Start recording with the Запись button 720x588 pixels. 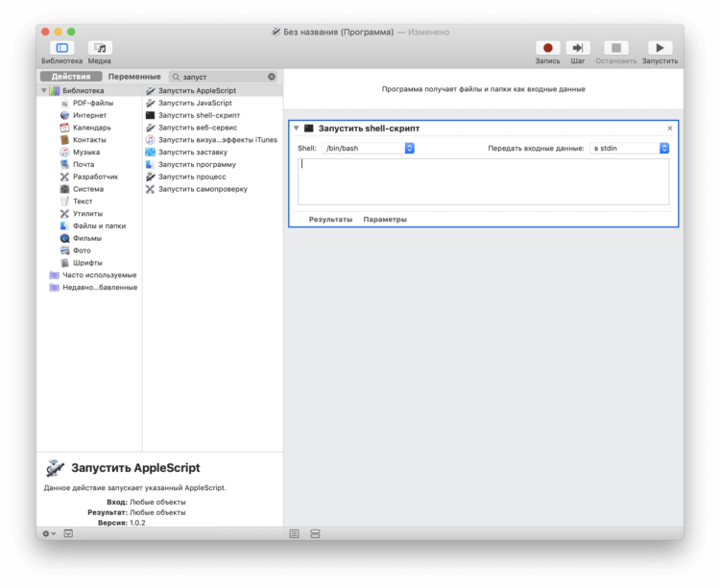click(547, 48)
